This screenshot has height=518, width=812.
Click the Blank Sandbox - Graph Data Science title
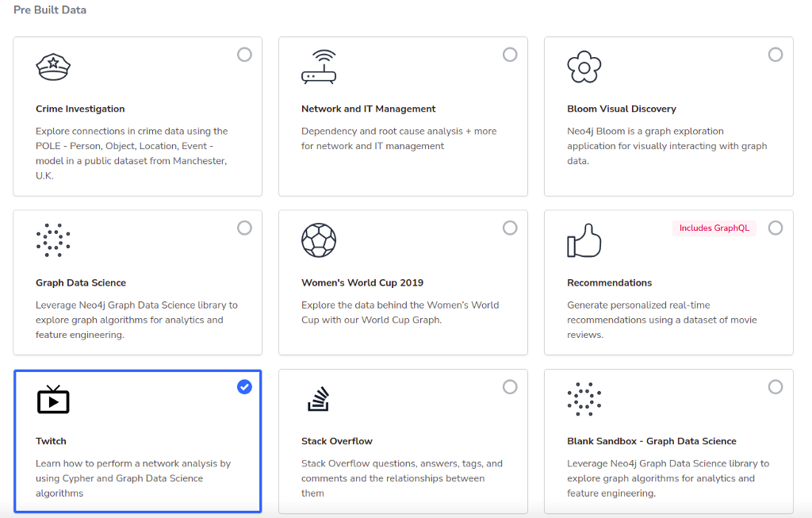pyautogui.click(x=652, y=441)
